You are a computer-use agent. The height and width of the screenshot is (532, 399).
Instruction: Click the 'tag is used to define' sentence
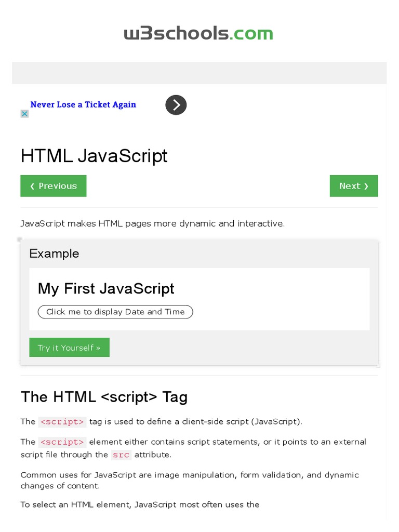(x=195, y=421)
